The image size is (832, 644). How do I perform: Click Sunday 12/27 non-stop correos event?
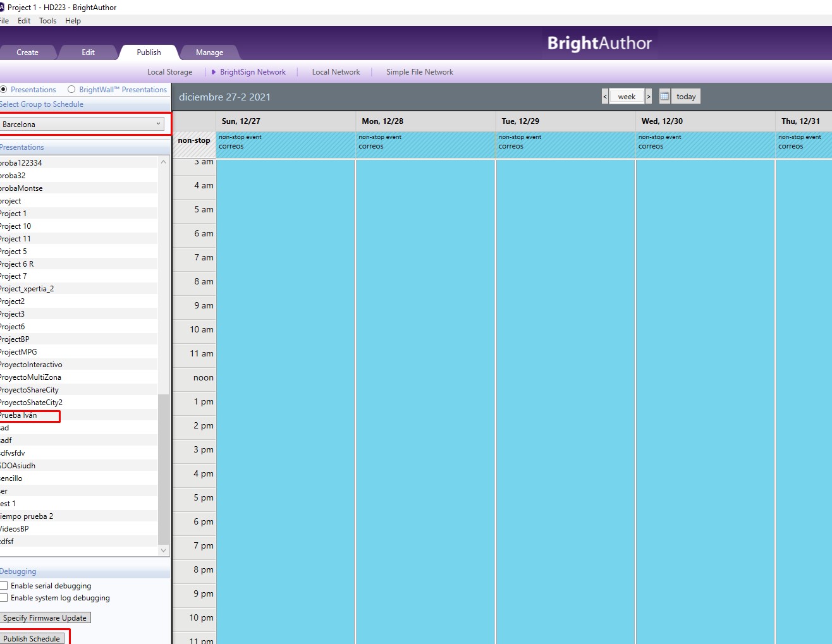[x=286, y=145]
